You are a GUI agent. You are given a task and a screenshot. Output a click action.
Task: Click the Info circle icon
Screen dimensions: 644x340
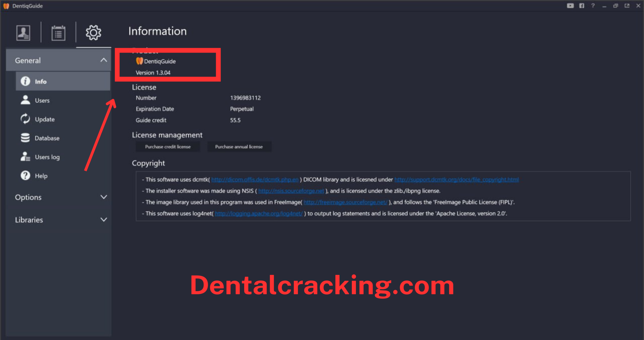point(25,81)
